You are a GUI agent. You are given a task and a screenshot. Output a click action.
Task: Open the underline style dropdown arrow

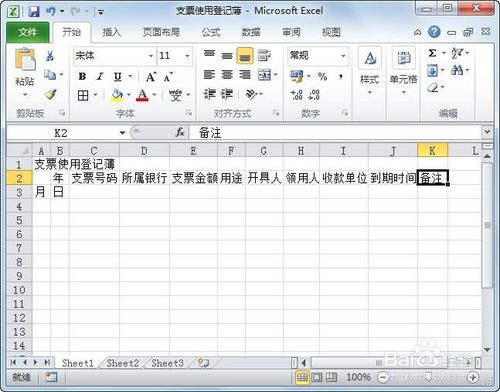tap(130, 77)
